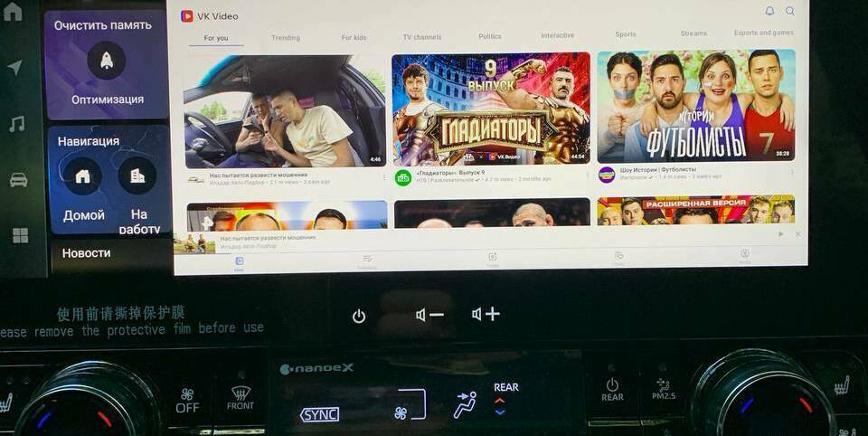
Task: Open the car settings sidebar icon
Action: (17, 179)
